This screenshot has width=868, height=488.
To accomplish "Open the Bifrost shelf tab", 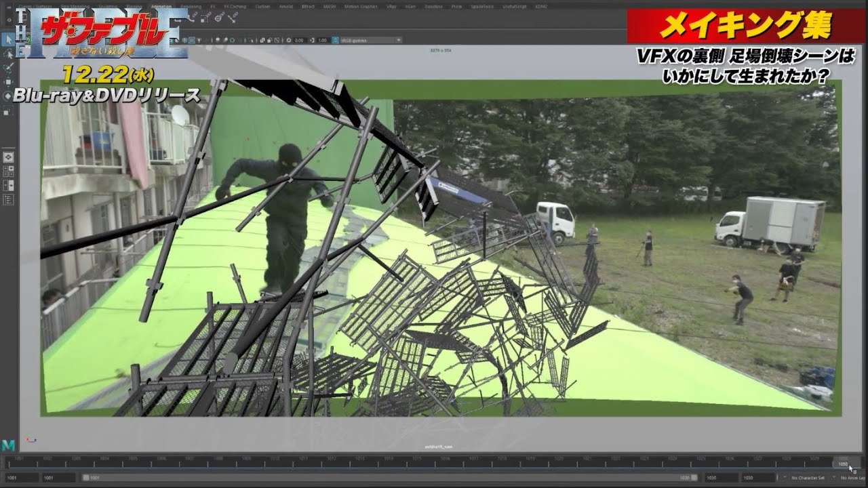I will click(308, 7).
